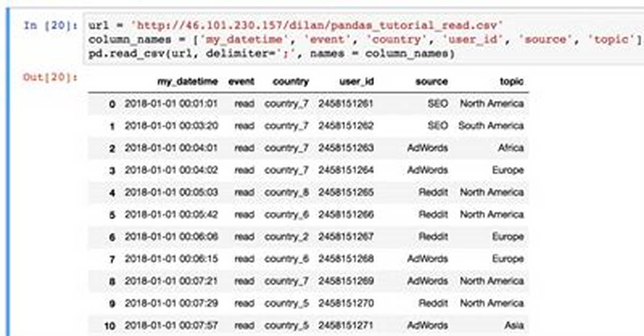
Task: Click the source column header
Action: coord(431,82)
